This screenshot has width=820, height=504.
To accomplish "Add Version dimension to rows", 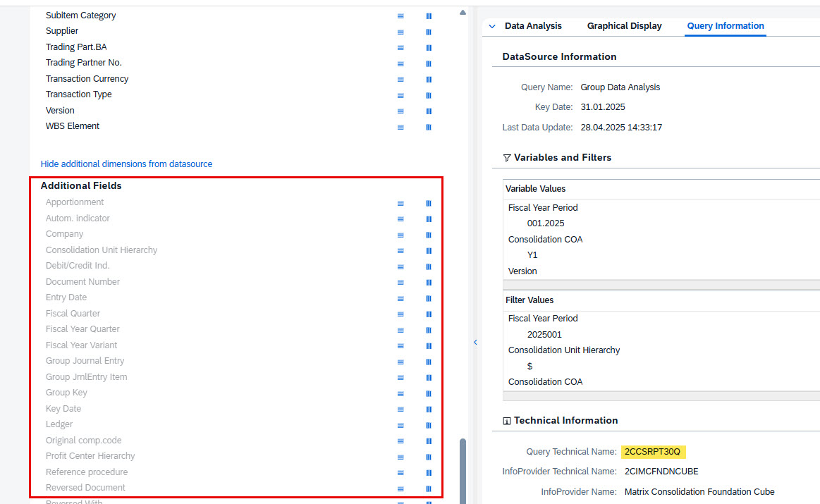I will [400, 111].
